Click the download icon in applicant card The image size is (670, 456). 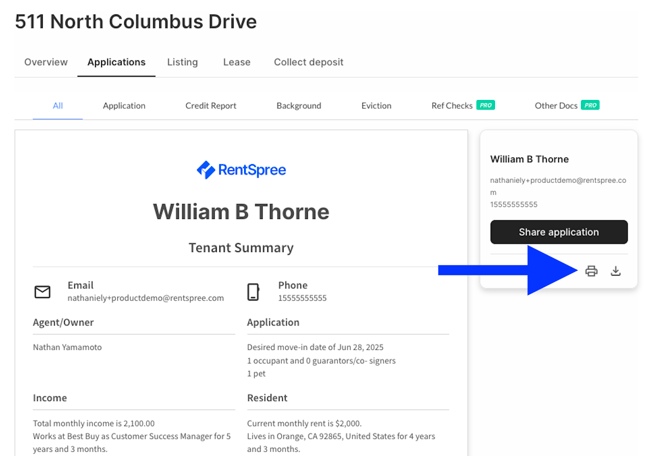(615, 271)
